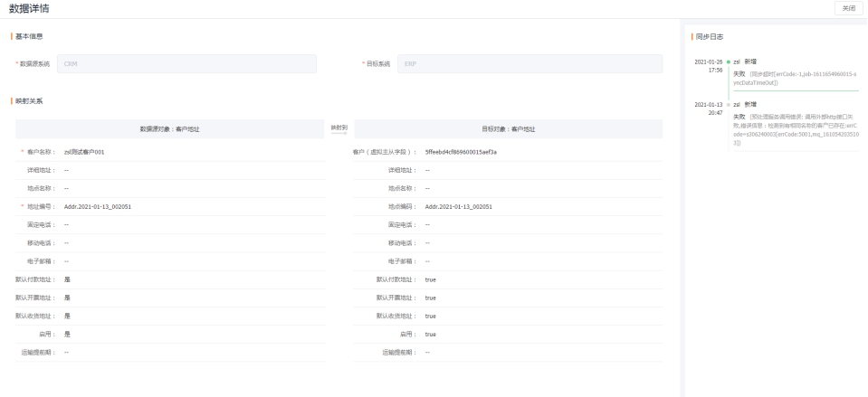The height and width of the screenshot is (397, 868).
Task: Click the 启用 true value in target column
Action: coord(430,335)
